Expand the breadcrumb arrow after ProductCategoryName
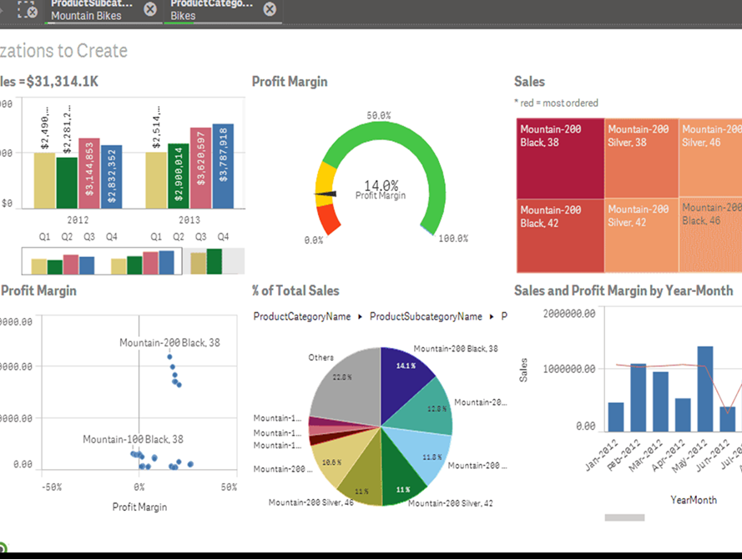Screen dimensions: 742x560 [361, 317]
